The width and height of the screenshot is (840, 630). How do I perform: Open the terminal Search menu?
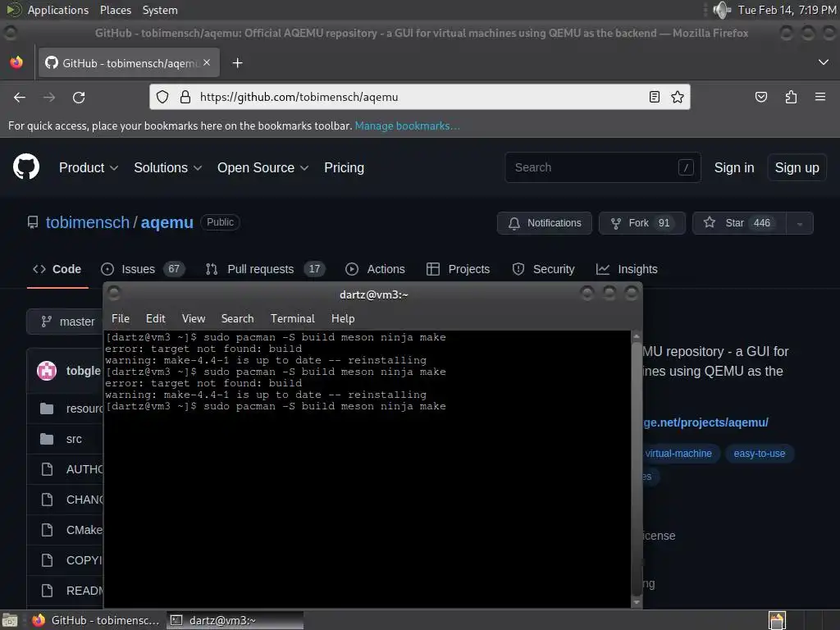tap(237, 319)
